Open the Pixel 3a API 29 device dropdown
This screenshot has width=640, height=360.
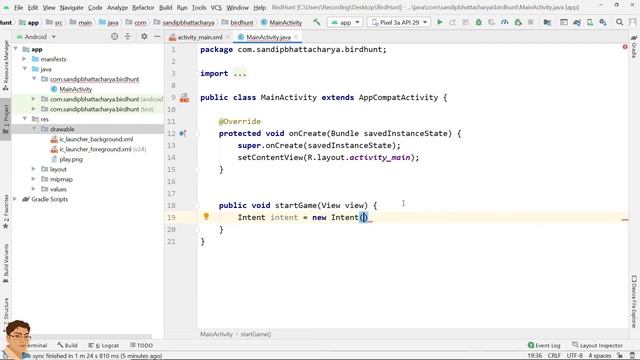[x=399, y=22]
